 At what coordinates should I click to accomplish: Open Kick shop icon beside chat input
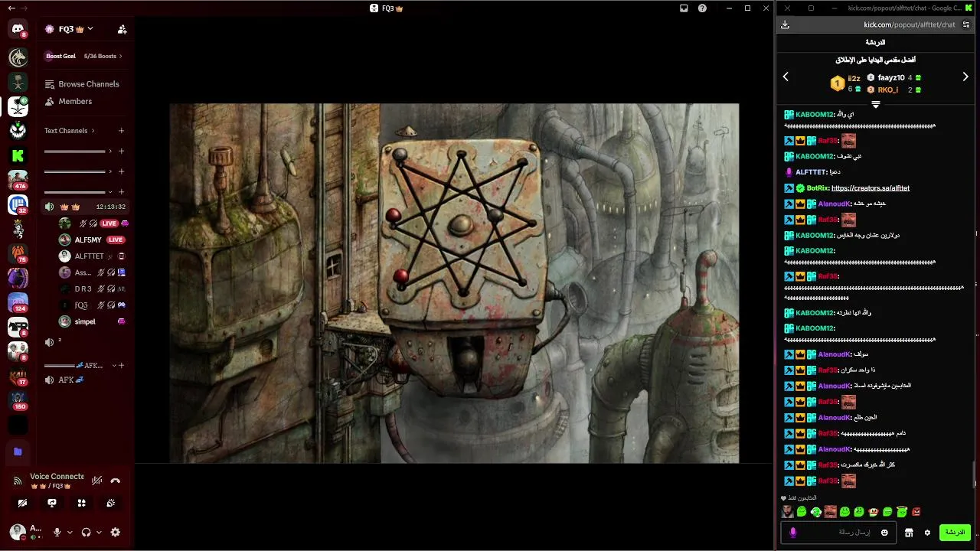pyautogui.click(x=909, y=533)
